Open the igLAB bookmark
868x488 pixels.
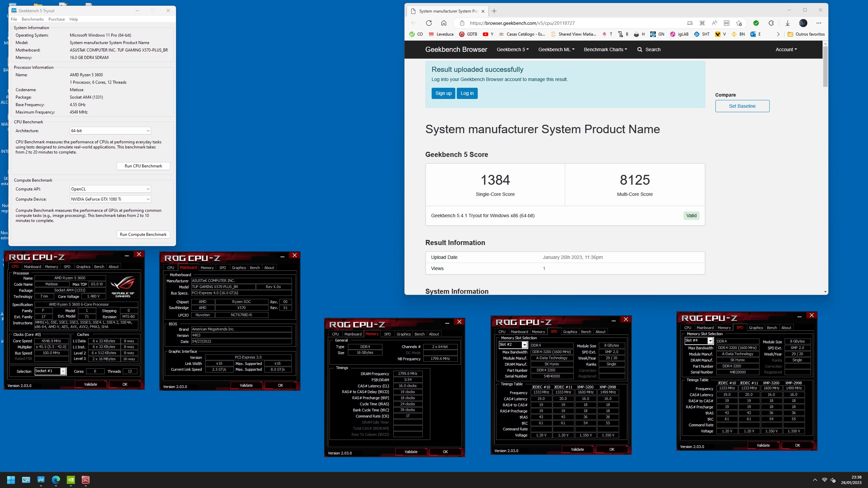pyautogui.click(x=679, y=34)
